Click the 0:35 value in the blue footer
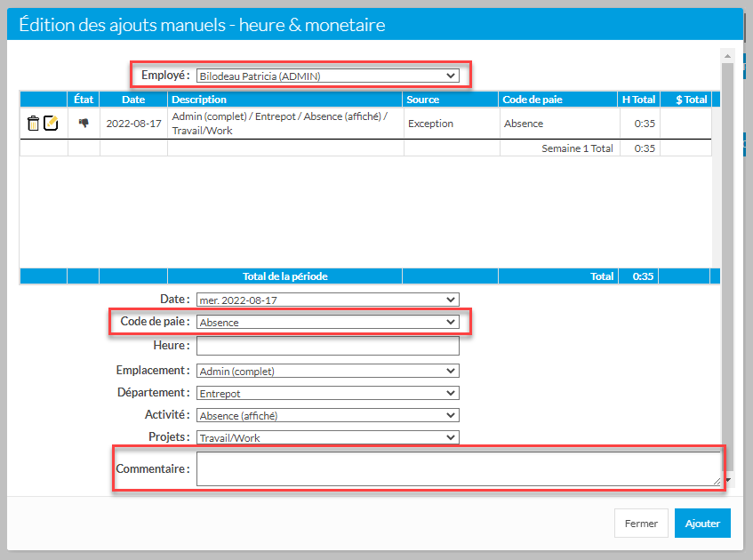The image size is (753, 560). [x=643, y=276]
